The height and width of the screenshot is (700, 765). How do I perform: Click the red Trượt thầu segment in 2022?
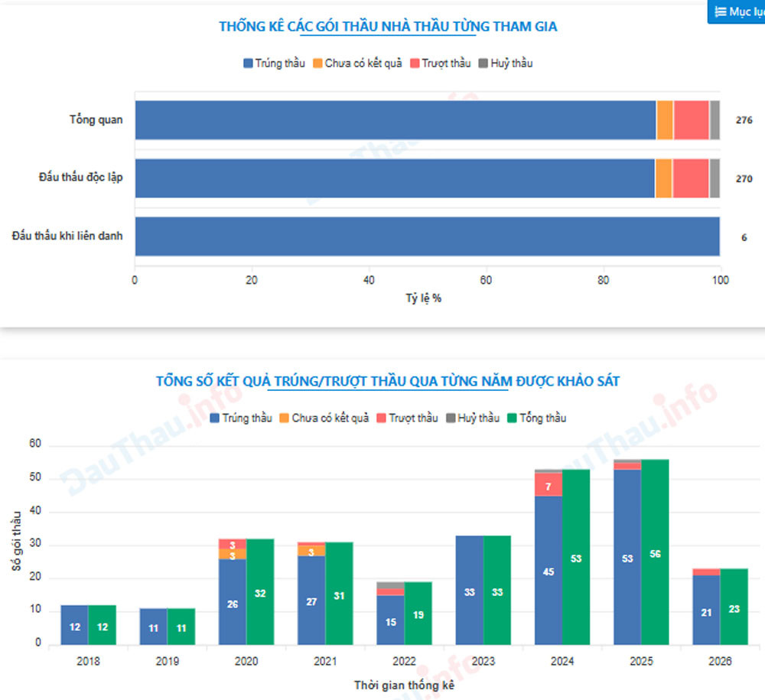(390, 592)
